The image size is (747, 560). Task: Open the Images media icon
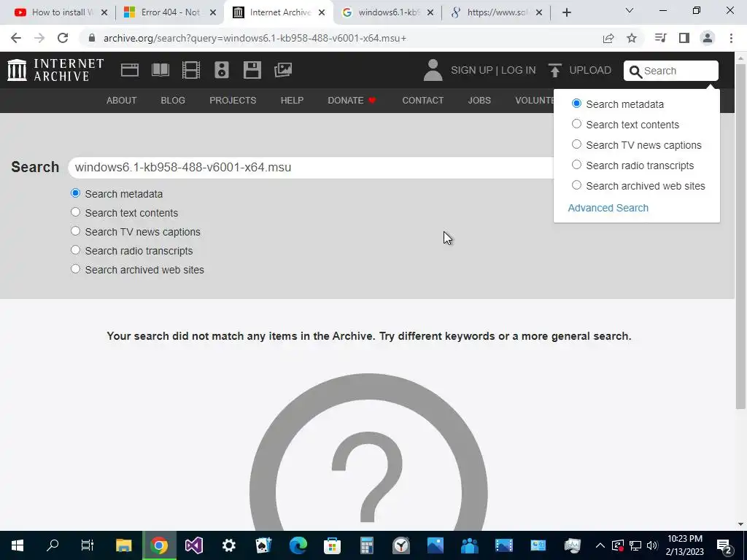(283, 70)
